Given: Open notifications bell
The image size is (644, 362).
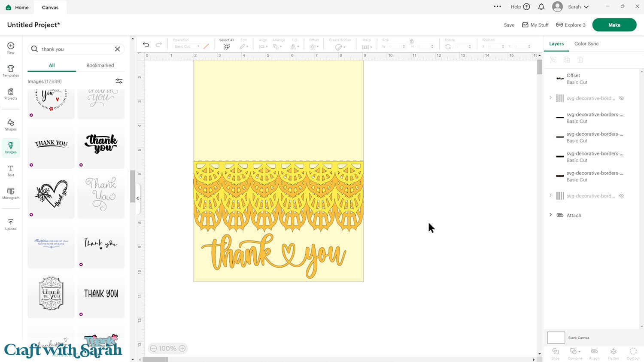Looking at the screenshot, I should (541, 7).
